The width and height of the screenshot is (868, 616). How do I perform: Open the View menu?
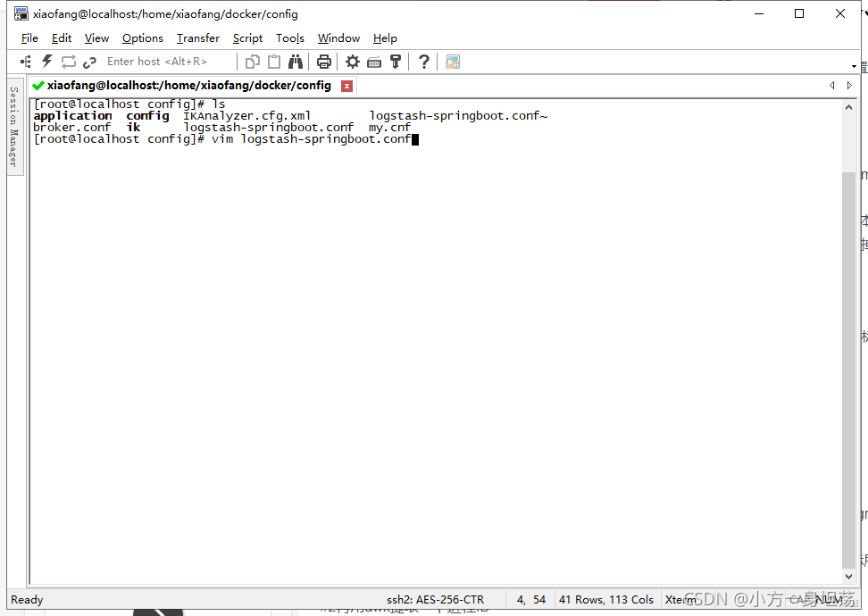96,38
